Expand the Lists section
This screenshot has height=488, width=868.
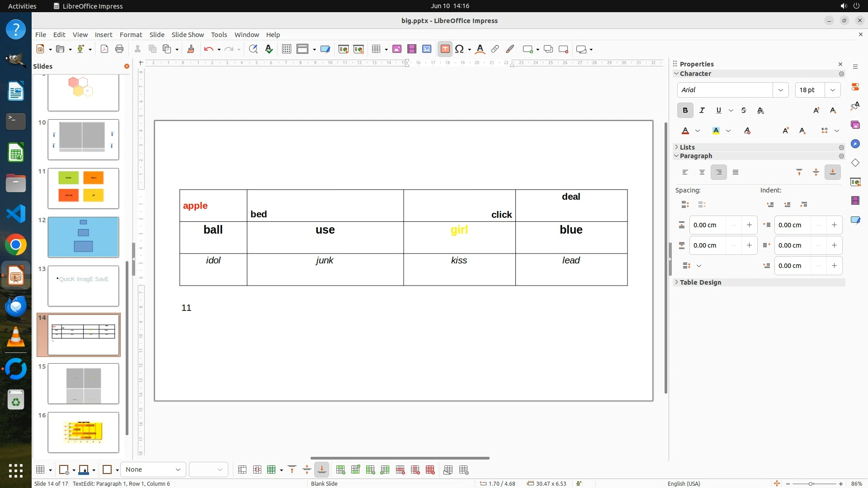(x=687, y=147)
